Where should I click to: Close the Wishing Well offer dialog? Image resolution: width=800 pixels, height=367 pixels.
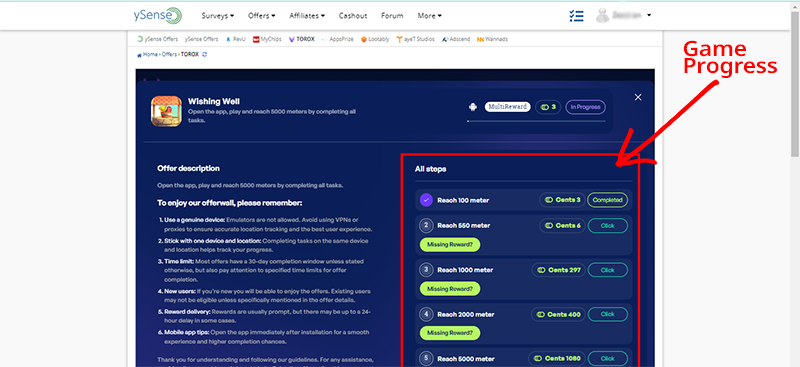[x=638, y=97]
